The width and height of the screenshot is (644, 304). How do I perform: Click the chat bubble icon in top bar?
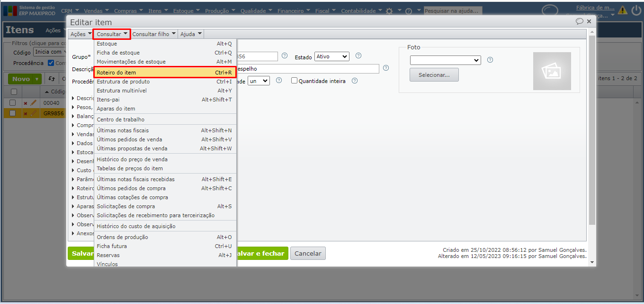[x=550, y=11]
